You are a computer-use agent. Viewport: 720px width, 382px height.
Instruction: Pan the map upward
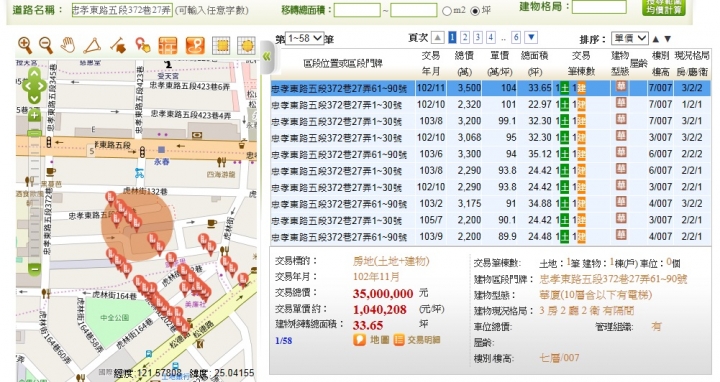point(35,73)
